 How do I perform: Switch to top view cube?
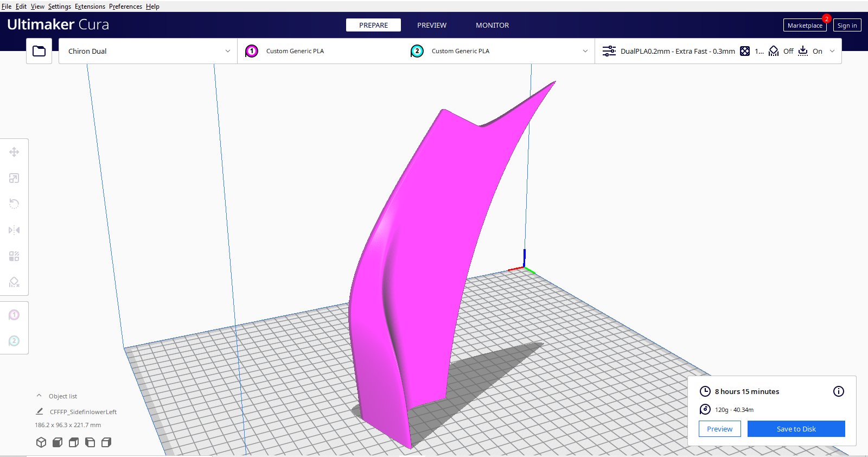(74, 442)
